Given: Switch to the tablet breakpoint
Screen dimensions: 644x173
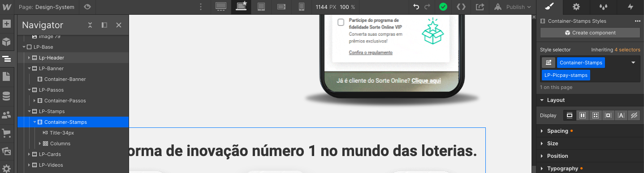Looking at the screenshot, I should pos(261,7).
